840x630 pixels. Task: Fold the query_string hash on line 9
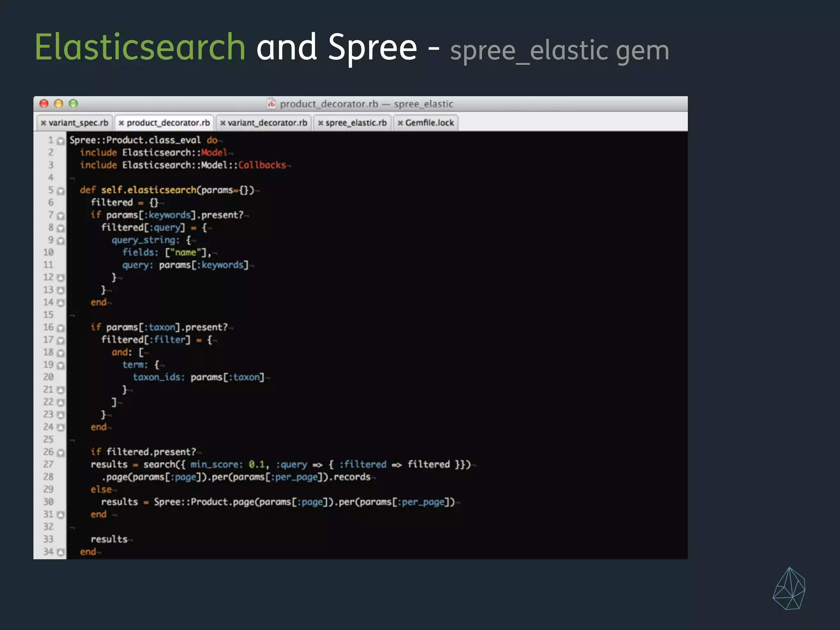61,241
